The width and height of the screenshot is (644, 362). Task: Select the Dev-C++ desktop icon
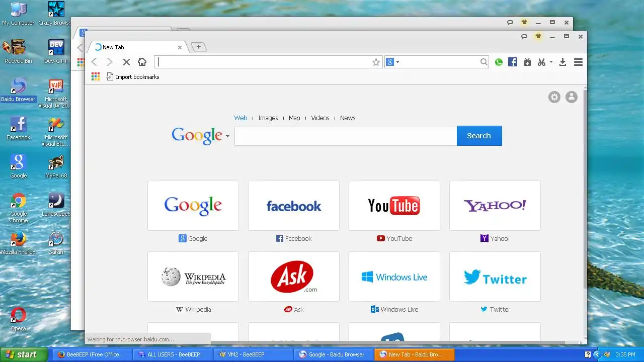coord(56,52)
